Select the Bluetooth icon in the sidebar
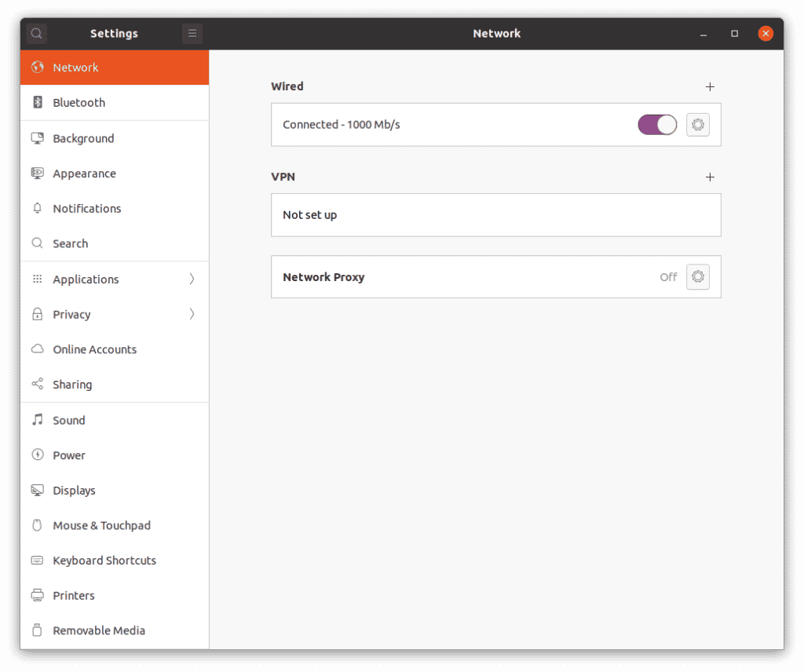Image resolution: width=804 pixels, height=672 pixels. point(37,103)
